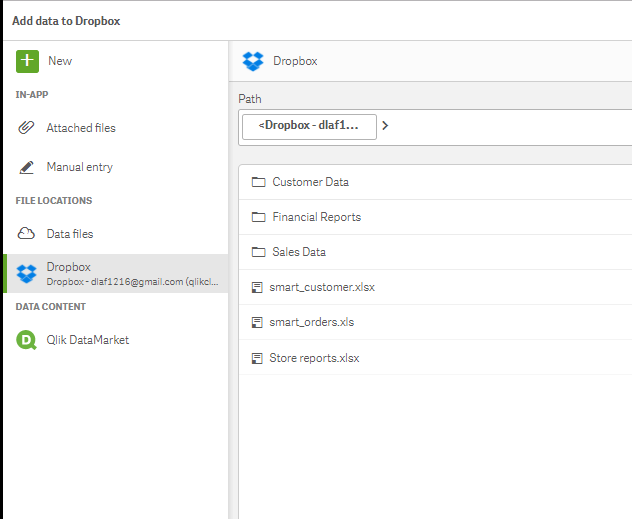The image size is (632, 519).
Task: Expand the path chevron arrow
Action: coord(385,126)
